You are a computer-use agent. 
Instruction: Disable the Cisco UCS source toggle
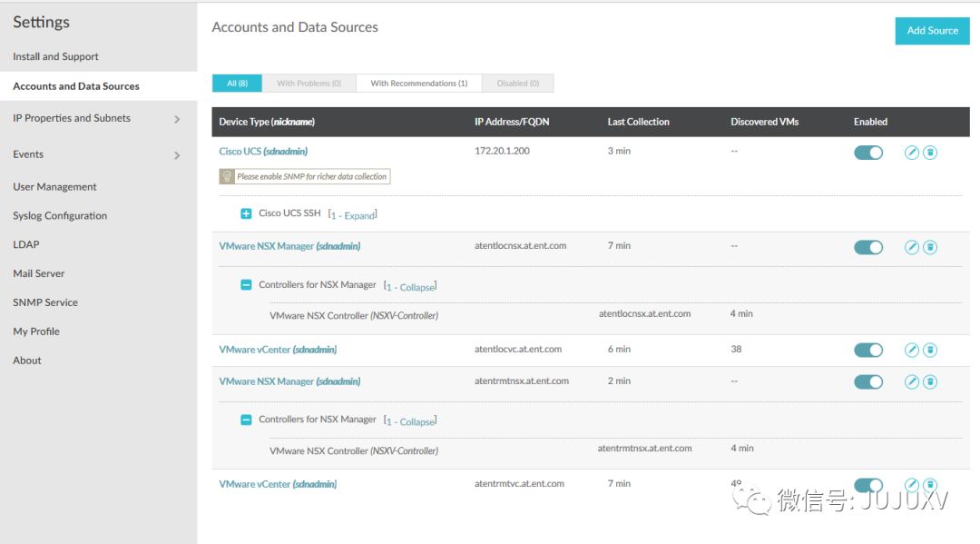tap(868, 153)
